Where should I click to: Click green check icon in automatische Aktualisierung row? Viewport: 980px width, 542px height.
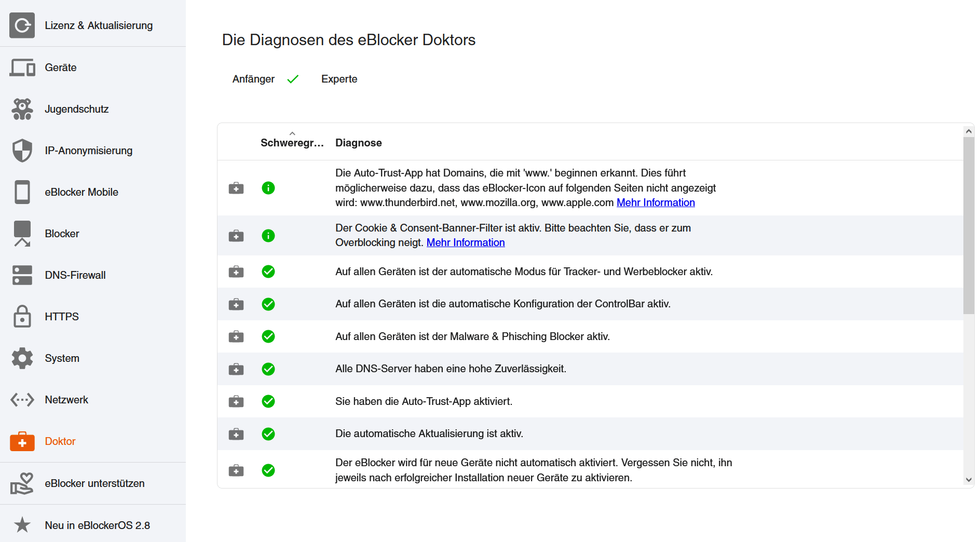coord(268,434)
